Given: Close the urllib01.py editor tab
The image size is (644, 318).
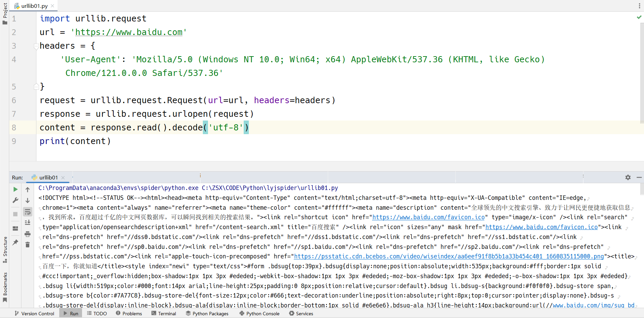Looking at the screenshot, I should click(52, 6).
